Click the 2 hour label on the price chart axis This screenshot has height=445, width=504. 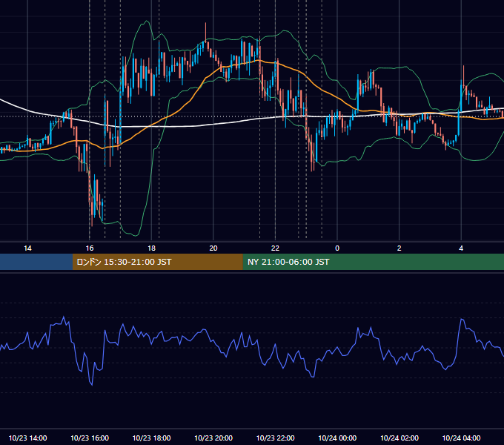click(x=399, y=248)
